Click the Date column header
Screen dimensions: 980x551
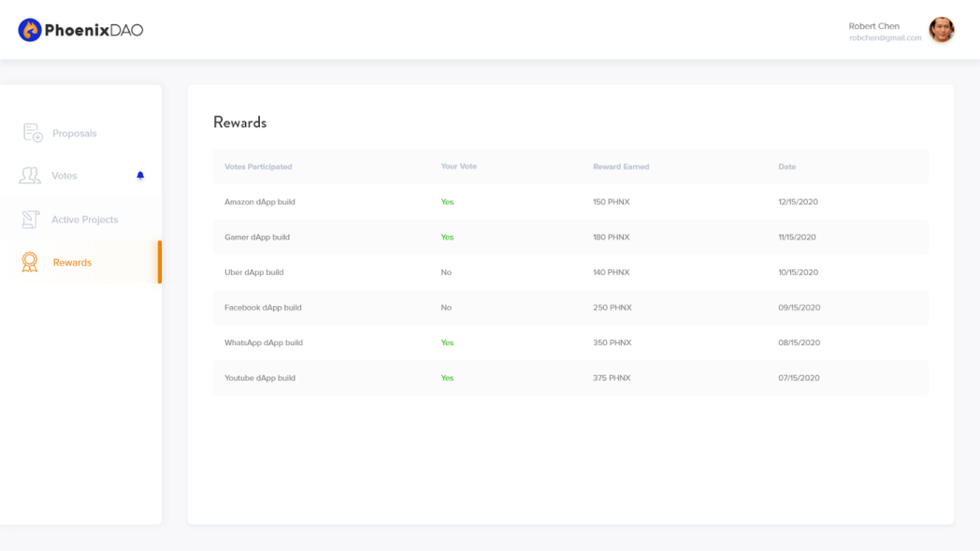tap(786, 167)
